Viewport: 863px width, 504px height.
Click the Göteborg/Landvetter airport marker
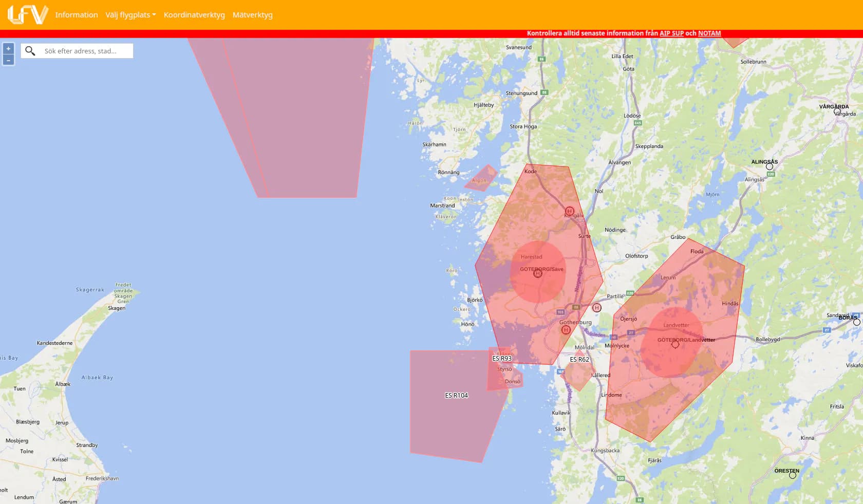[x=676, y=344]
